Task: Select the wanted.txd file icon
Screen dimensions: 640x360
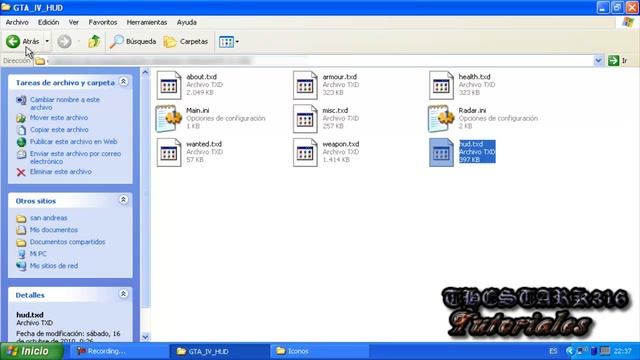Action: [169, 152]
